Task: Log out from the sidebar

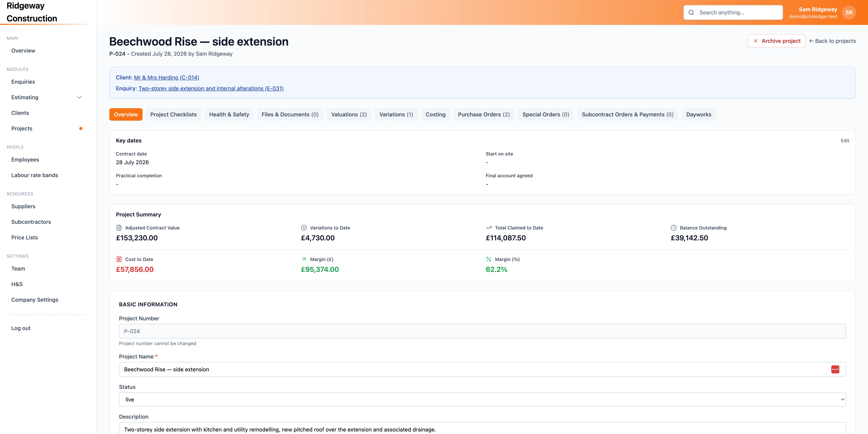Action: coord(21,328)
